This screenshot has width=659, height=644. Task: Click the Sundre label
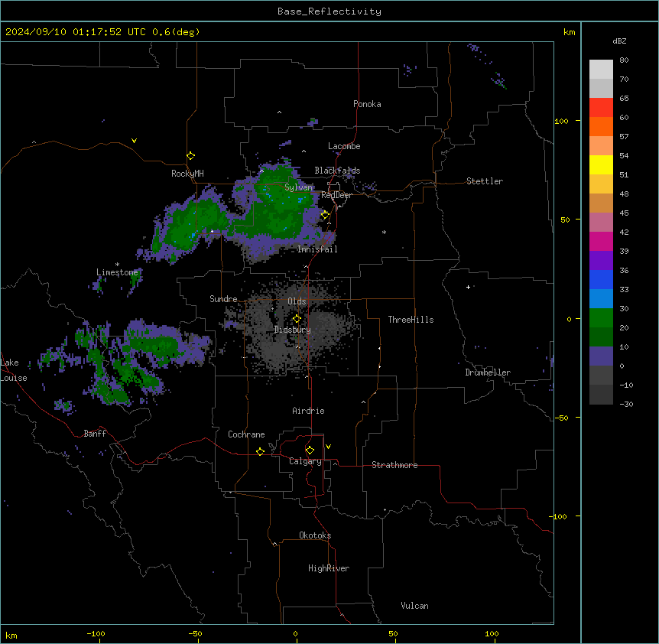coord(223,299)
